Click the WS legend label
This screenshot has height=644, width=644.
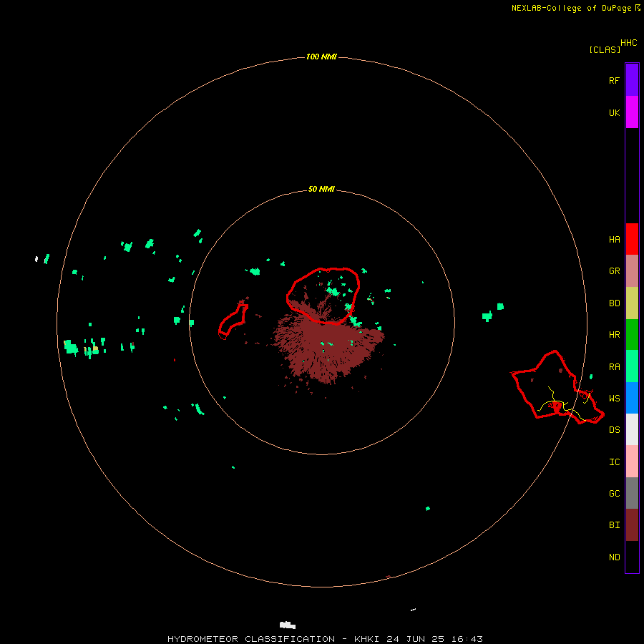[x=614, y=399]
